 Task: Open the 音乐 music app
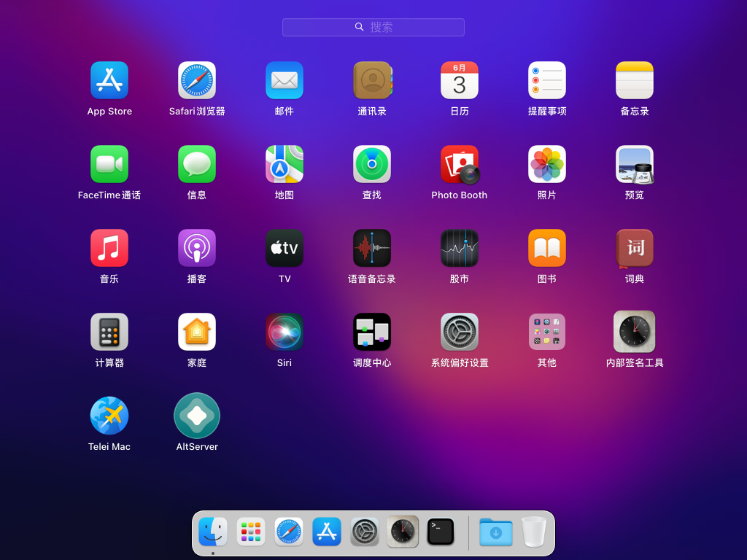109,248
